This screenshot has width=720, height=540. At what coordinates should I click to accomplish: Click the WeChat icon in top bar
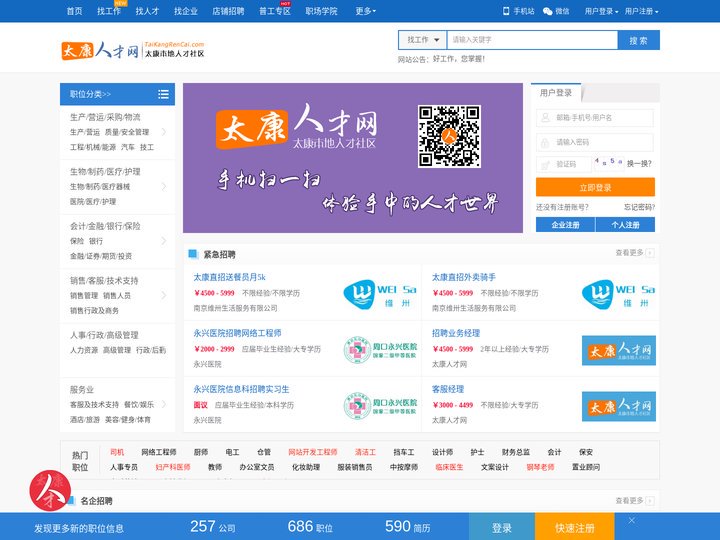point(547,11)
